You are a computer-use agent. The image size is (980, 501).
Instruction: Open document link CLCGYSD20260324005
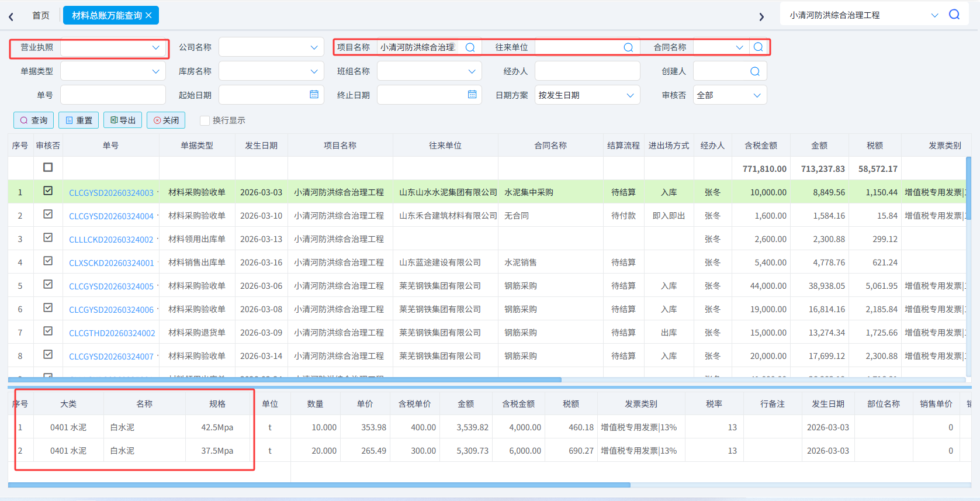click(x=111, y=286)
